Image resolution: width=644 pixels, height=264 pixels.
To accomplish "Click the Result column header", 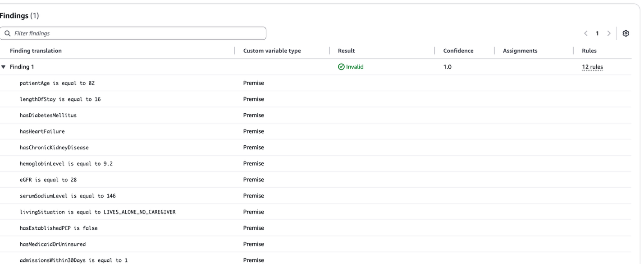I will pyautogui.click(x=346, y=51).
